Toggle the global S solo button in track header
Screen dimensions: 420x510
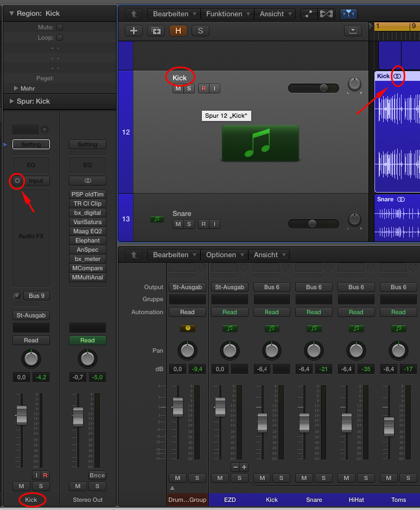pyautogui.click(x=200, y=31)
